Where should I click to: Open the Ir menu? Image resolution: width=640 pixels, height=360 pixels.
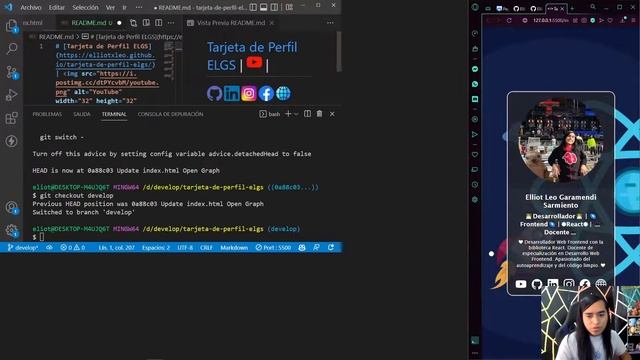click(124, 7)
